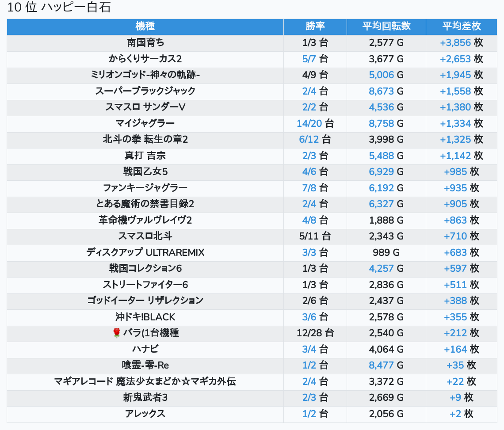
Task: Select machine name ハナビ
Action: pos(145,349)
